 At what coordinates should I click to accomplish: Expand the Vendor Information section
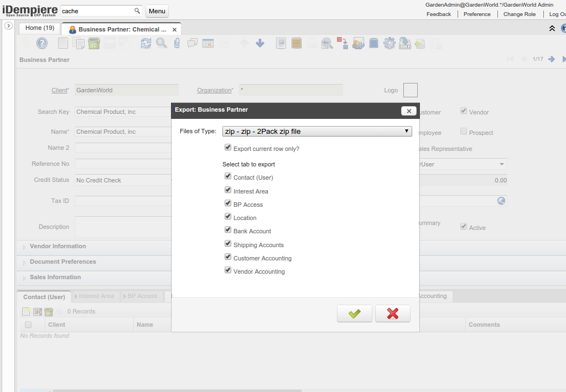[x=58, y=247]
